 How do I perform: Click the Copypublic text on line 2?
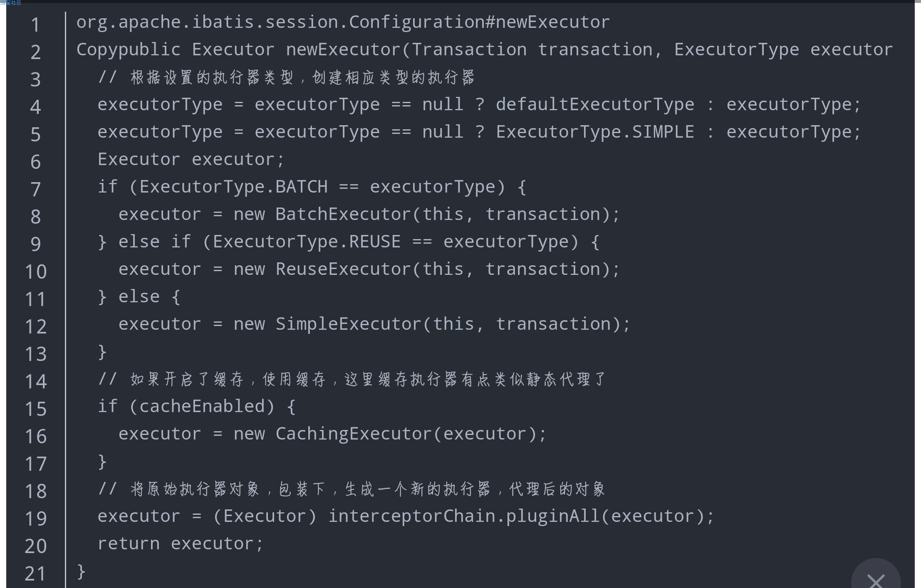coord(129,49)
